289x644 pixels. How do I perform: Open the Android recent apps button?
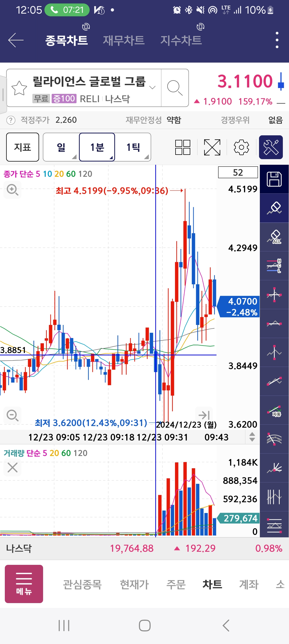(64, 626)
